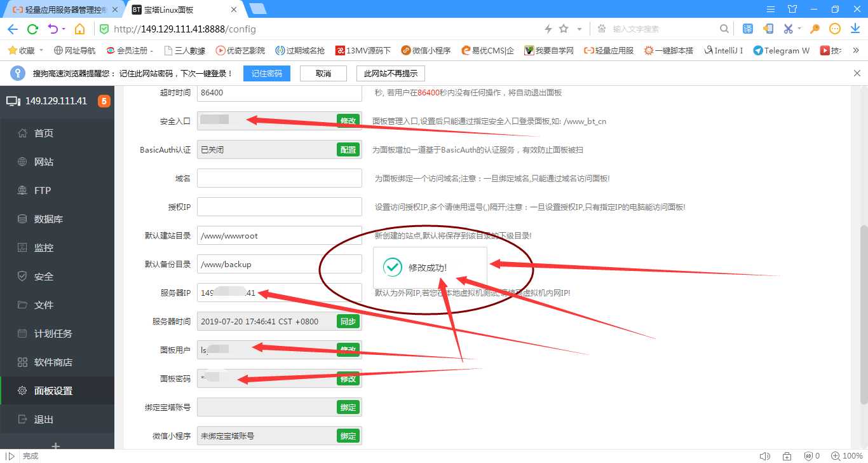Viewport: 868px width, 463px height.
Task: Open the browser hamburger menu icon
Action: tap(771, 9)
